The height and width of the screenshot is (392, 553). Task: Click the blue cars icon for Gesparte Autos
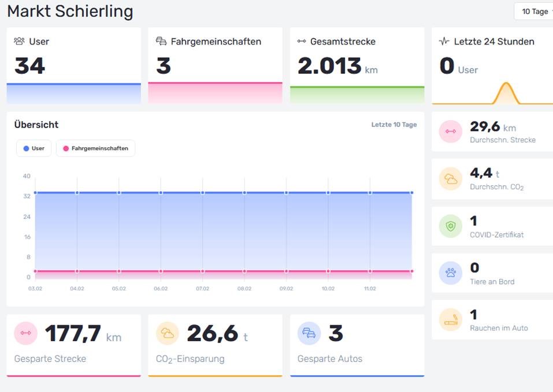(x=309, y=333)
